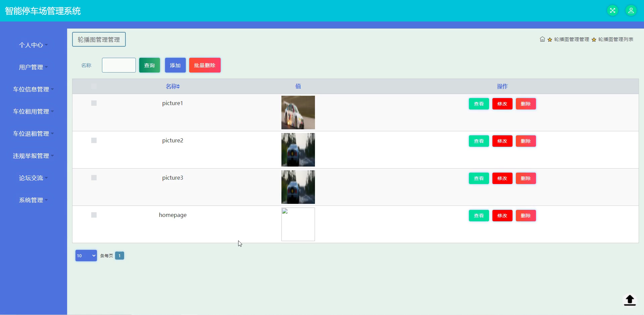The height and width of the screenshot is (315, 644).
Task: Expand the 用户管理 sidebar menu
Action: [x=34, y=67]
